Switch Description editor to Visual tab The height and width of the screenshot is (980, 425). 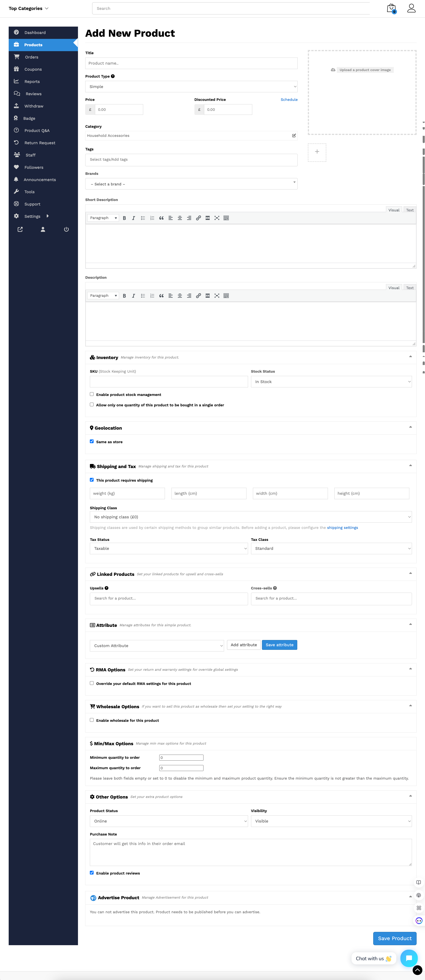(394, 288)
